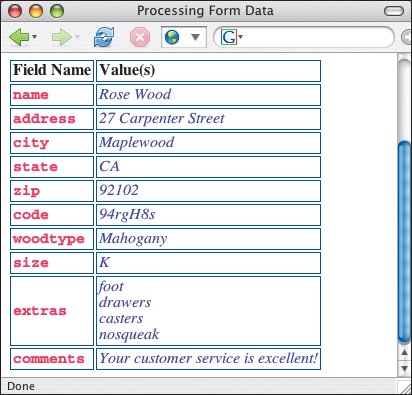412x395 pixels.
Task: Select the '94rgH8s' value
Action: pos(127,215)
